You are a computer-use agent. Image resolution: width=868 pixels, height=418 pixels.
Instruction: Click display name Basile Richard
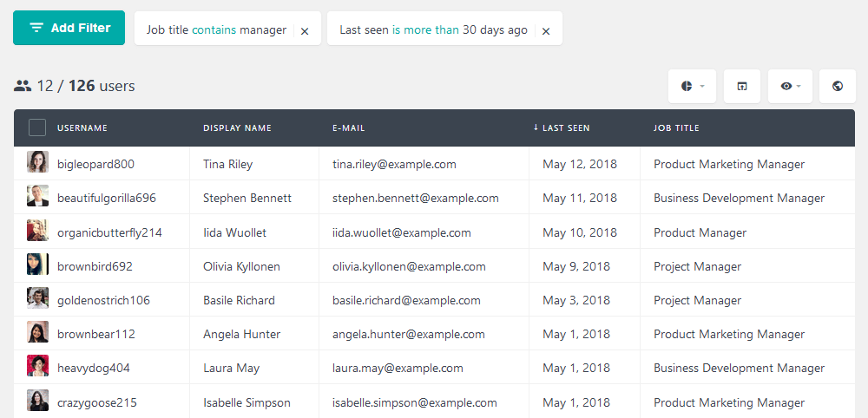[240, 300]
